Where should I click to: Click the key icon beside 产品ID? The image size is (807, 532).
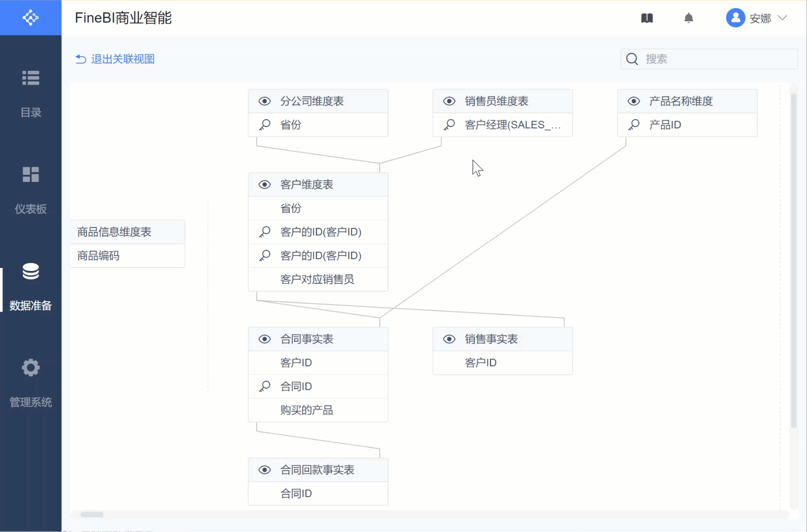634,125
